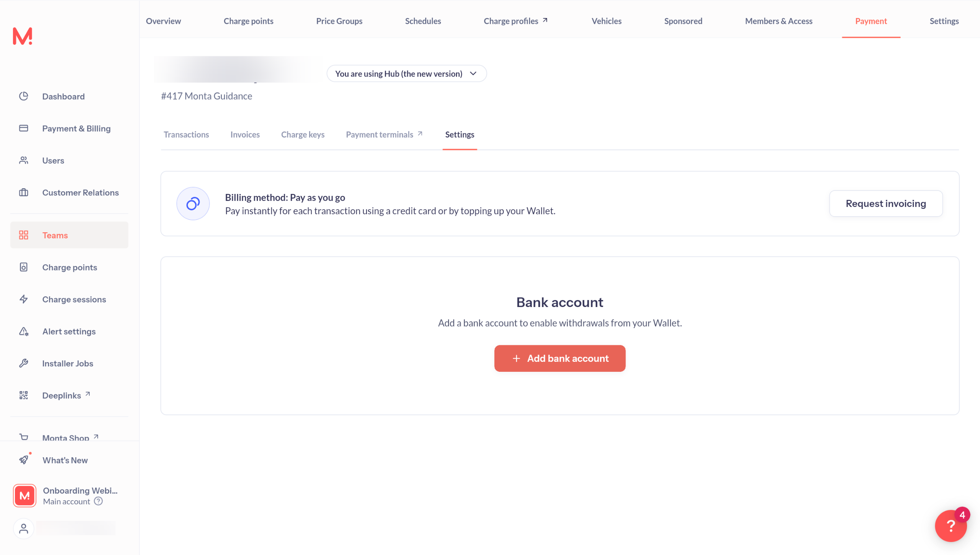Click the Main account info question icon
The image size is (980, 555).
point(98,501)
